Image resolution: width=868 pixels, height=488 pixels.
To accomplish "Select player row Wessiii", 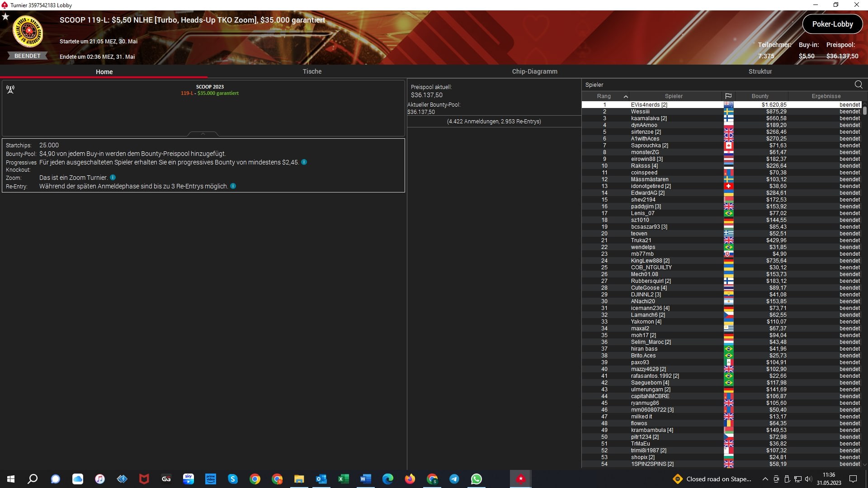I will tap(722, 112).
